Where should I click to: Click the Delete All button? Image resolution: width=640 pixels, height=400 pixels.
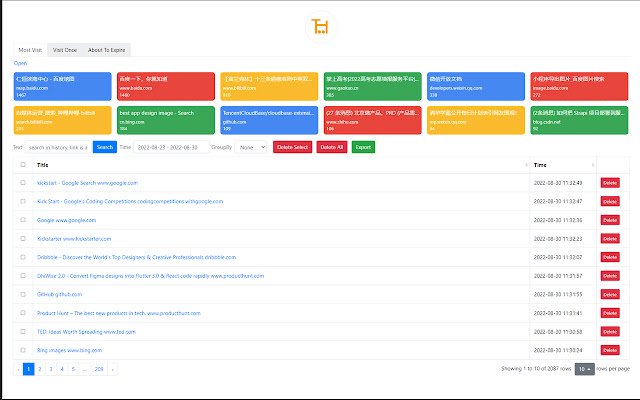(x=332, y=147)
